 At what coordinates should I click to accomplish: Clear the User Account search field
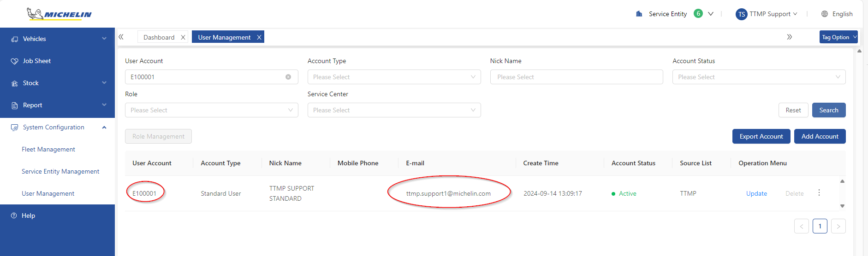click(288, 77)
